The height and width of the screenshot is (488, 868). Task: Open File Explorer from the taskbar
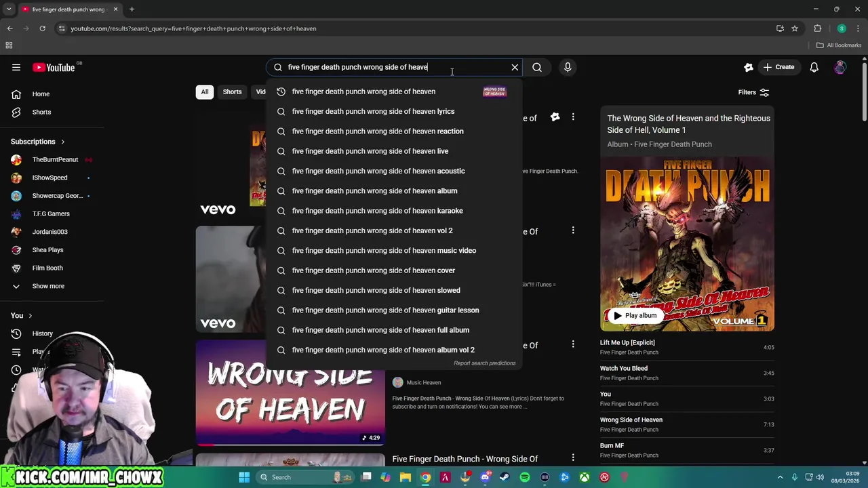click(x=406, y=477)
